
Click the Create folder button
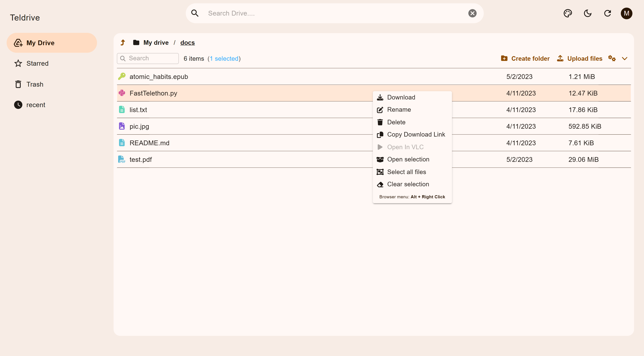pyautogui.click(x=525, y=58)
